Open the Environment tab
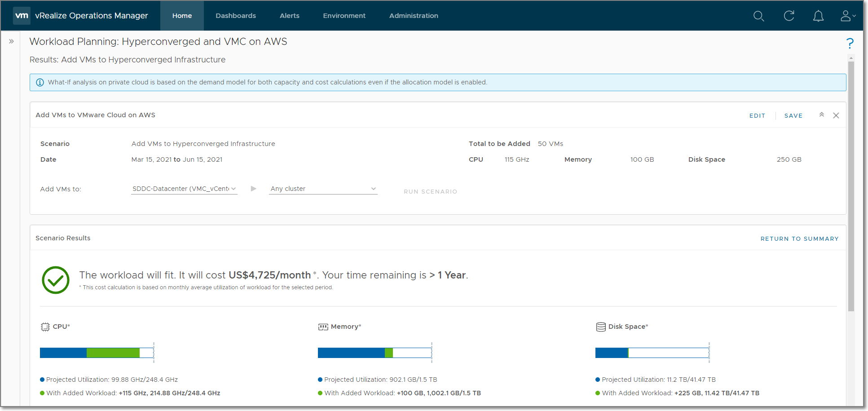Screen dimensions: 868x411 pos(344,16)
